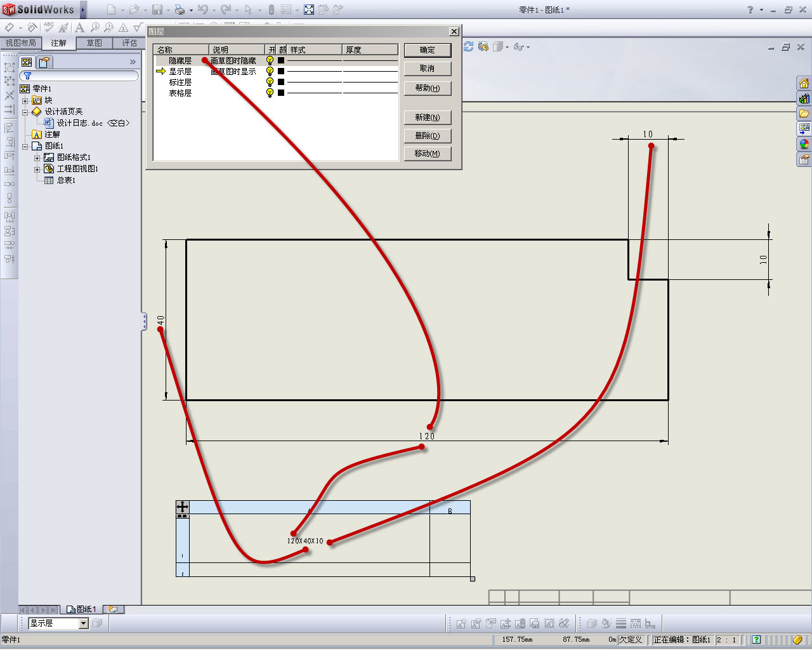Expand the 图纸格式1 tree node

coord(37,157)
